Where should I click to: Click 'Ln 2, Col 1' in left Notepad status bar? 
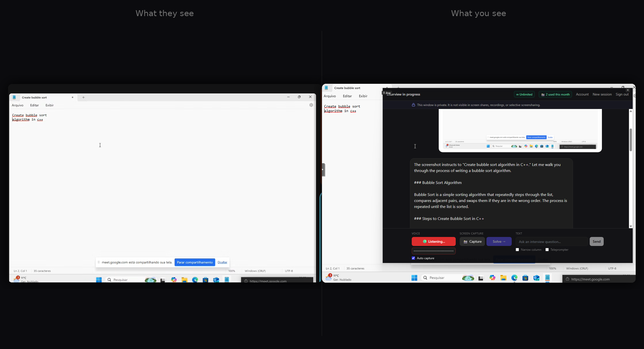pyautogui.click(x=20, y=271)
